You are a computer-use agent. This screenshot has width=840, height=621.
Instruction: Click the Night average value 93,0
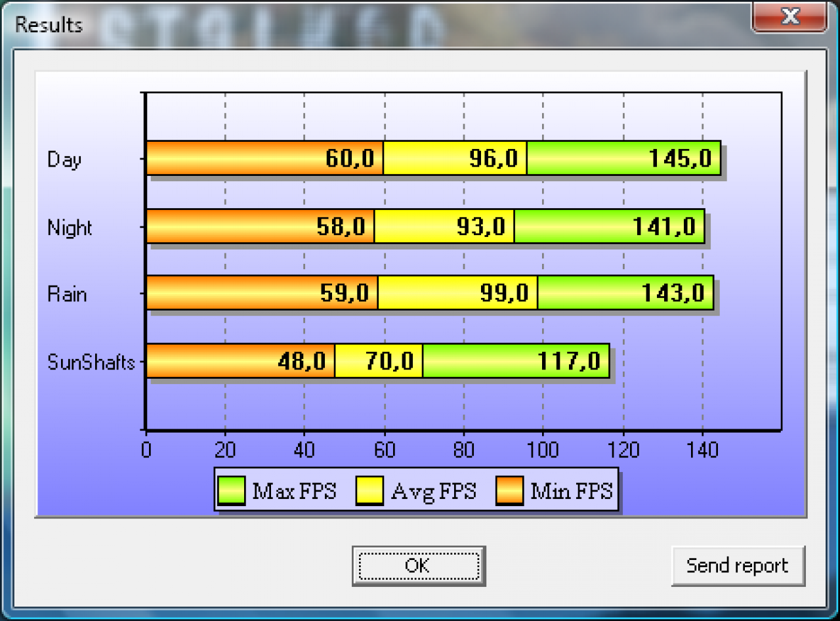pyautogui.click(x=481, y=226)
